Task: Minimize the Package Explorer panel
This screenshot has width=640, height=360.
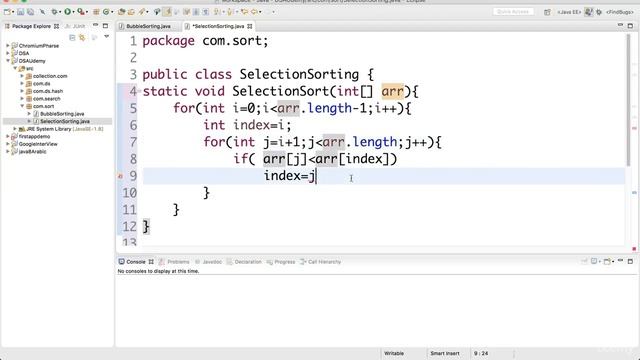Action: click(x=95, y=25)
